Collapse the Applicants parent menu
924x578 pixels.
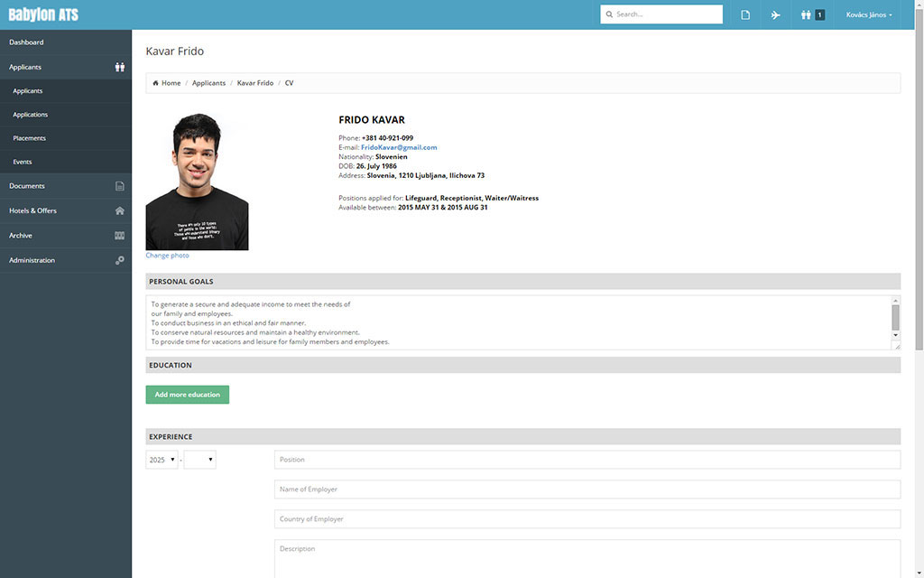click(x=66, y=67)
